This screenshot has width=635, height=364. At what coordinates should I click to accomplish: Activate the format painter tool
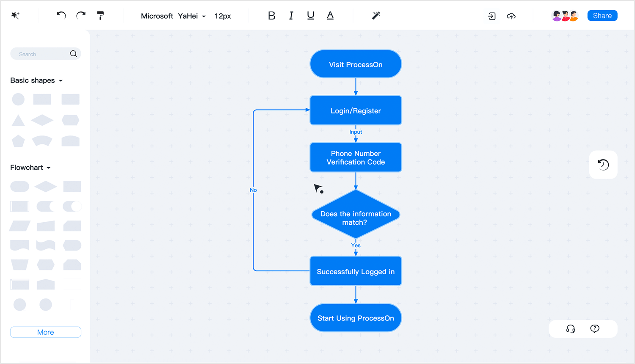pos(100,16)
